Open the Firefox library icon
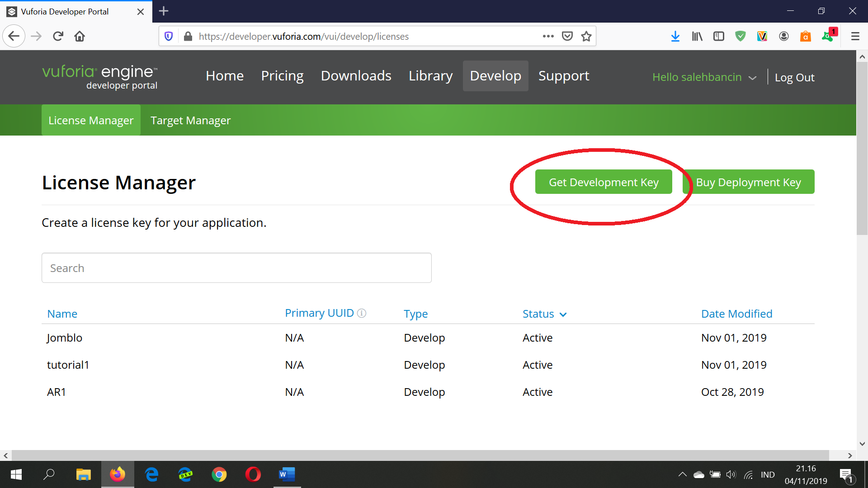The width and height of the screenshot is (868, 488). [x=697, y=36]
